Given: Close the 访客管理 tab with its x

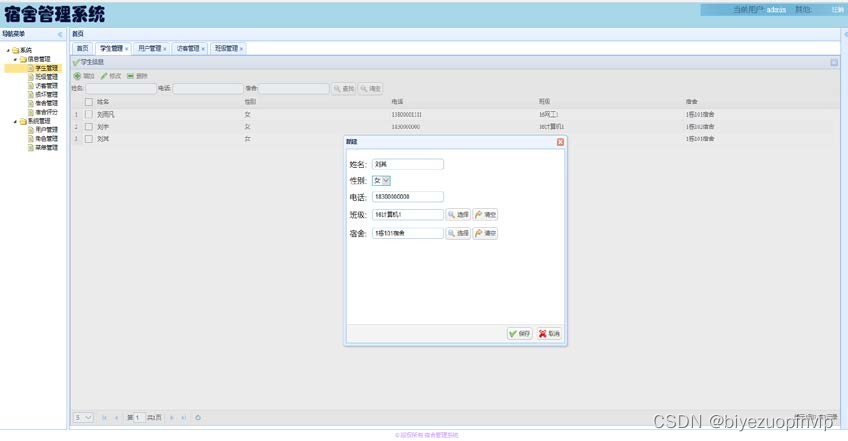Looking at the screenshot, I should (x=203, y=49).
